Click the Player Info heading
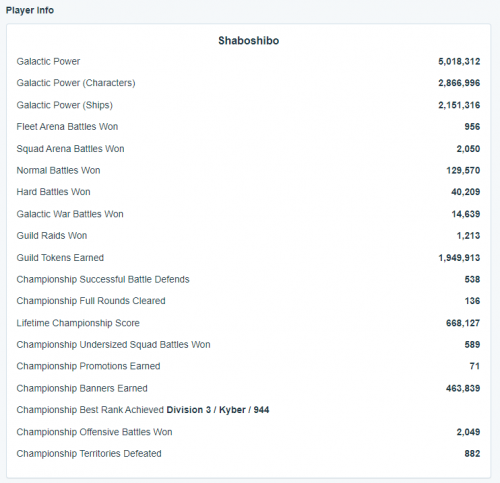This screenshot has width=500, height=483. 30,10
